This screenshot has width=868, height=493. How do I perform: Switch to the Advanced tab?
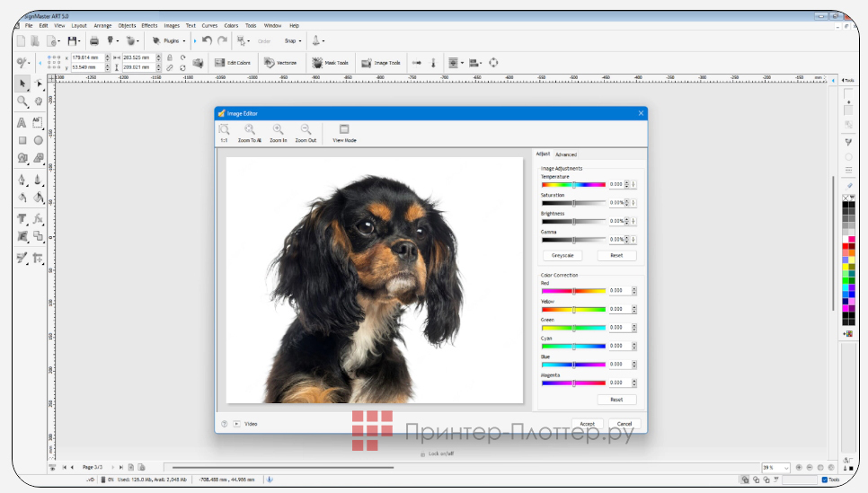(x=566, y=154)
